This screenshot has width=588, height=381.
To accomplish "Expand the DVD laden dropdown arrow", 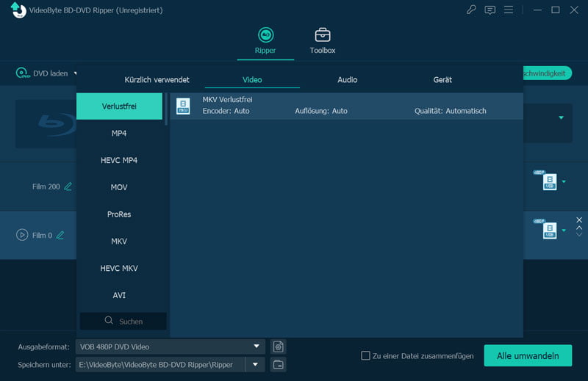I will [75, 73].
